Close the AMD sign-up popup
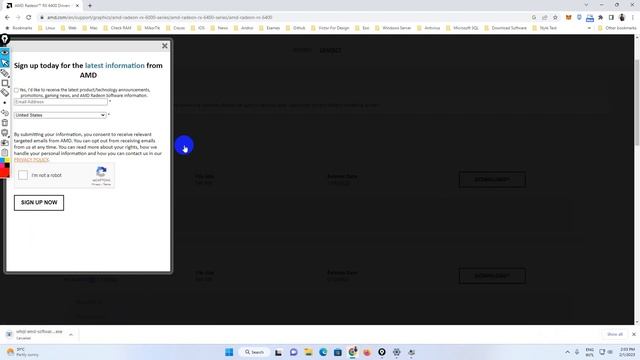 [164, 46]
